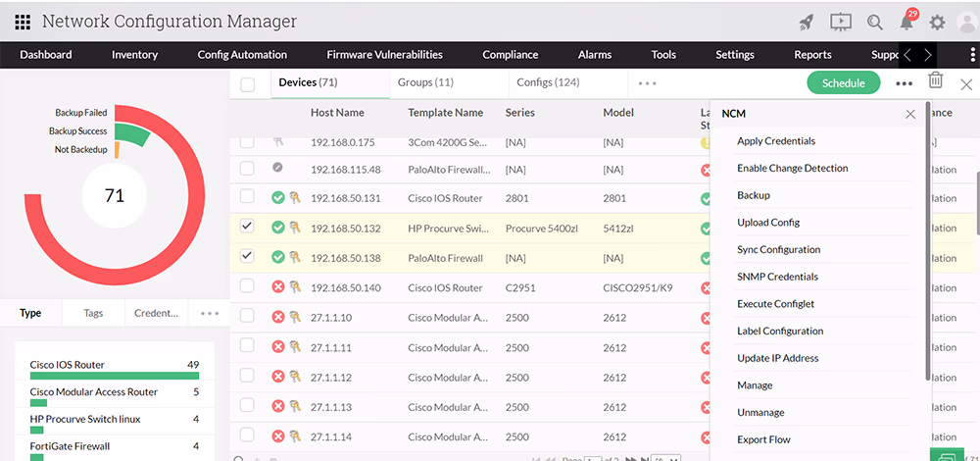This screenshot has width=980, height=461.
Task: Click the magnifier search icon in header
Action: point(874,23)
